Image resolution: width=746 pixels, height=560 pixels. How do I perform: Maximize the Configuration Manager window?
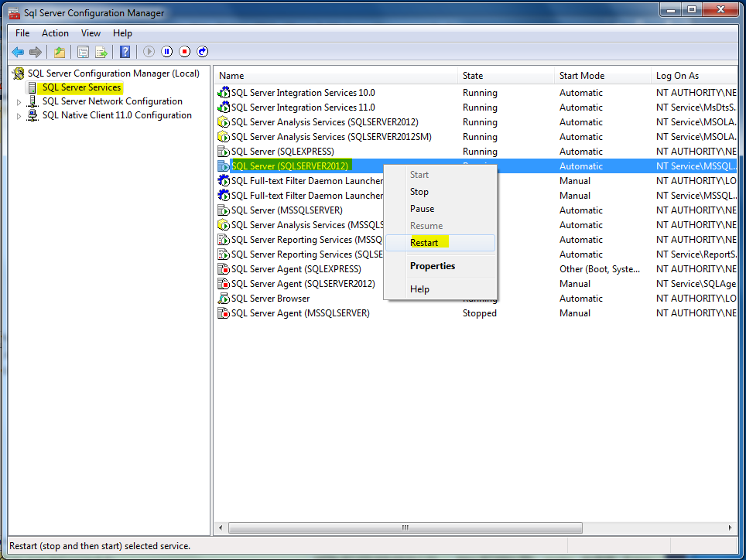coord(692,10)
